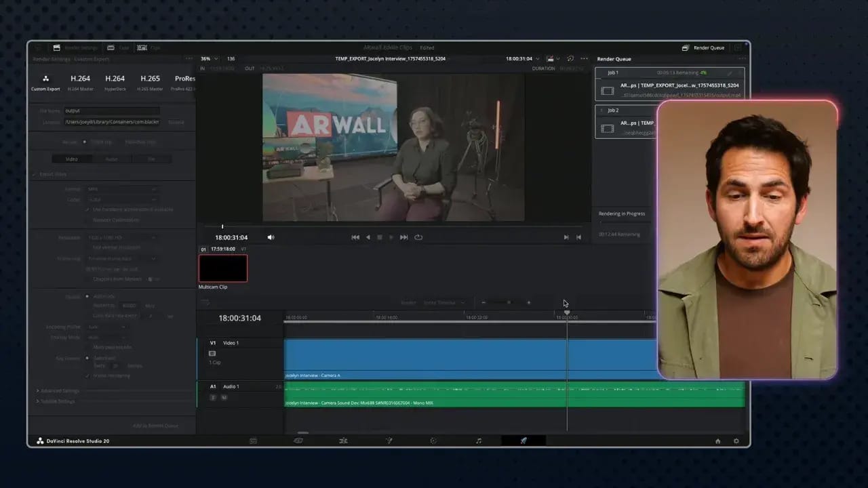
Task: Expand the Advanced Settings section
Action: (x=58, y=390)
